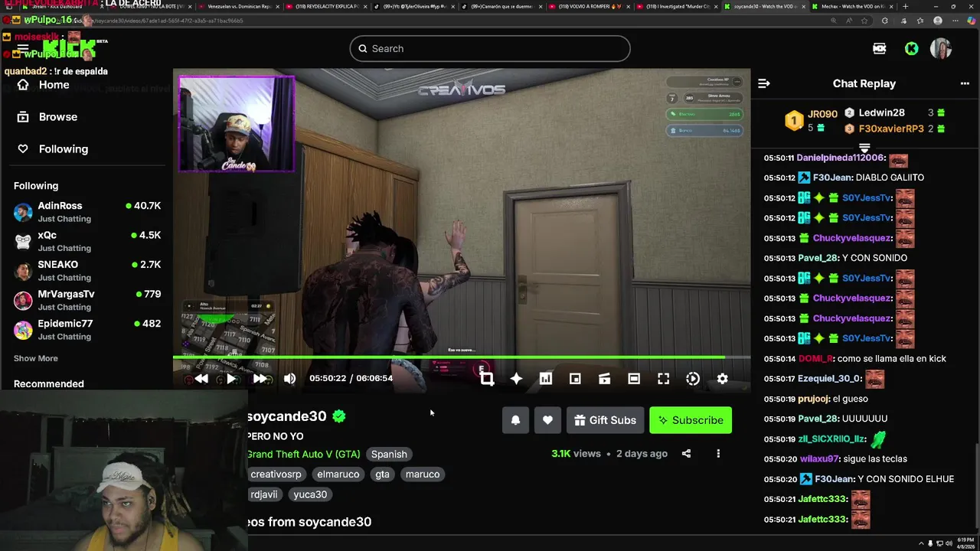
Task: Open SNEAKO channel from Following list
Action: (x=87, y=270)
